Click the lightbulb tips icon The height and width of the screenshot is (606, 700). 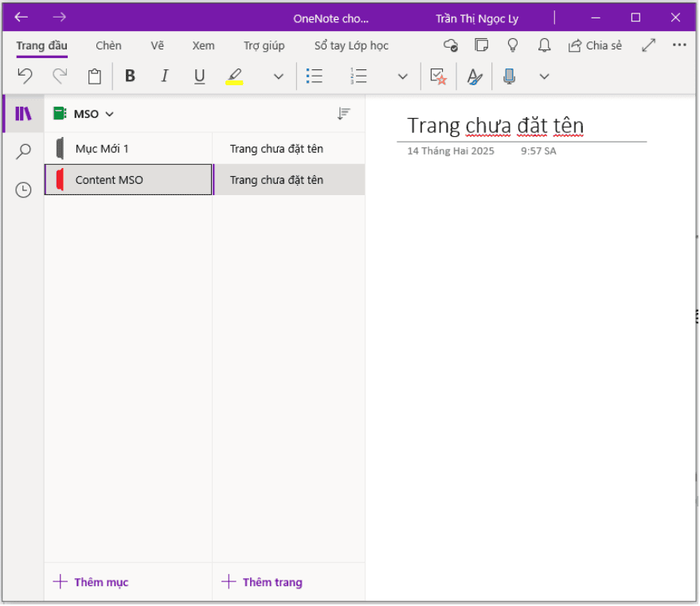[x=513, y=45]
